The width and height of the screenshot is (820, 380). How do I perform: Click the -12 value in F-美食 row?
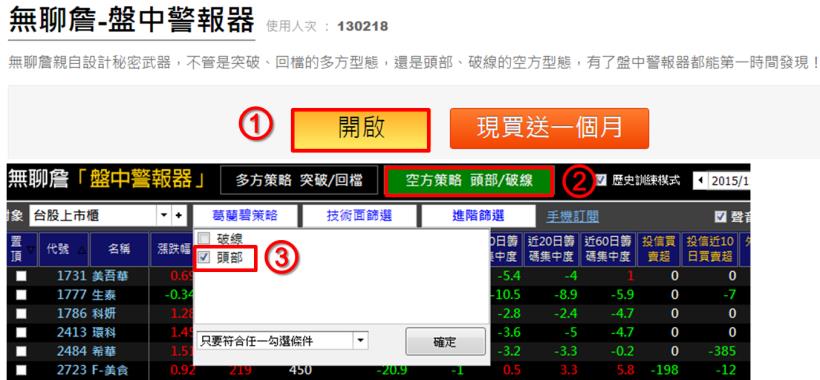click(x=726, y=370)
